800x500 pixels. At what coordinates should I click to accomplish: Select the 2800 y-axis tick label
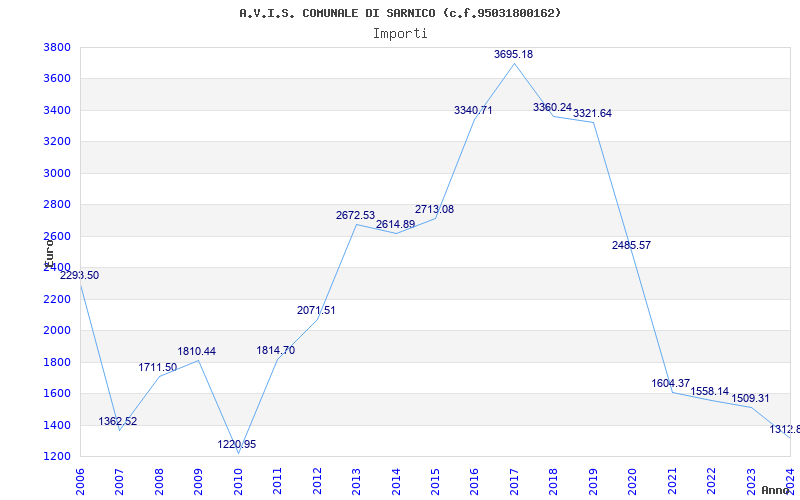(x=57, y=205)
